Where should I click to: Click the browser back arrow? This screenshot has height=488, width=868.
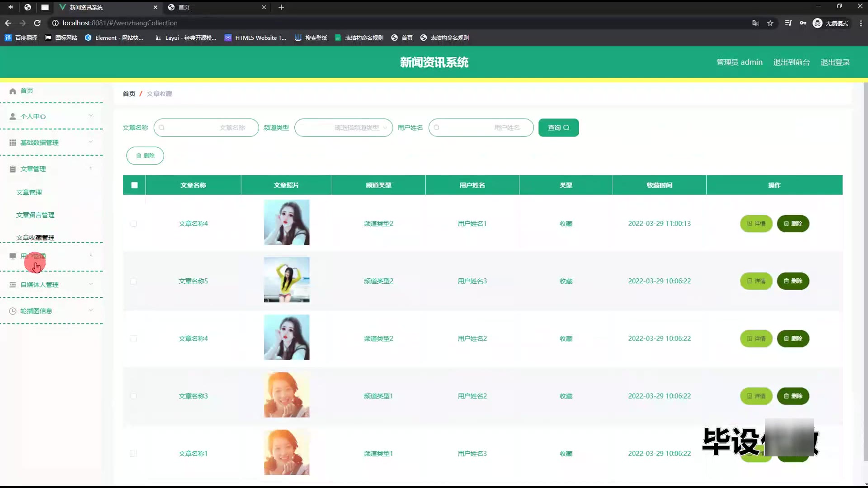(8, 23)
